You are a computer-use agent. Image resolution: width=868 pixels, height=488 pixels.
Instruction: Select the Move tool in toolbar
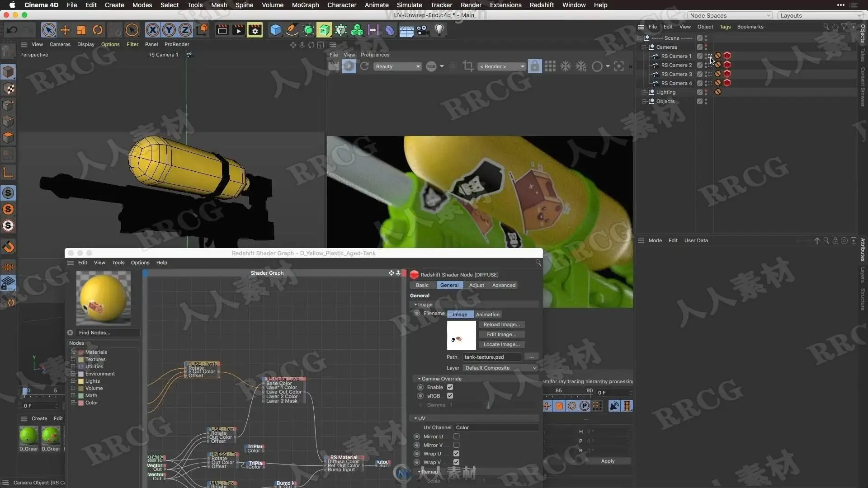[x=65, y=30]
